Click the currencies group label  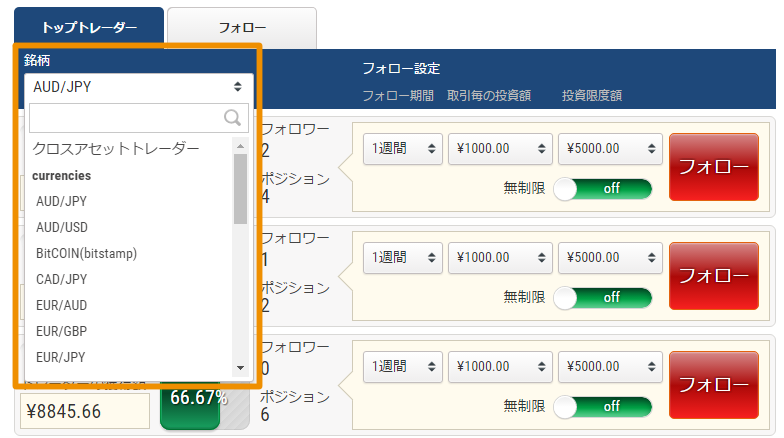(62, 176)
